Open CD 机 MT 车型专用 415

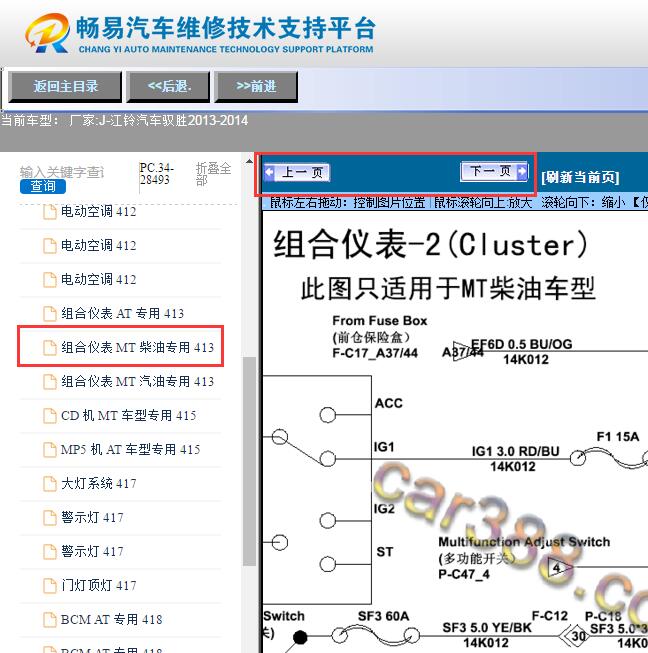(x=129, y=416)
